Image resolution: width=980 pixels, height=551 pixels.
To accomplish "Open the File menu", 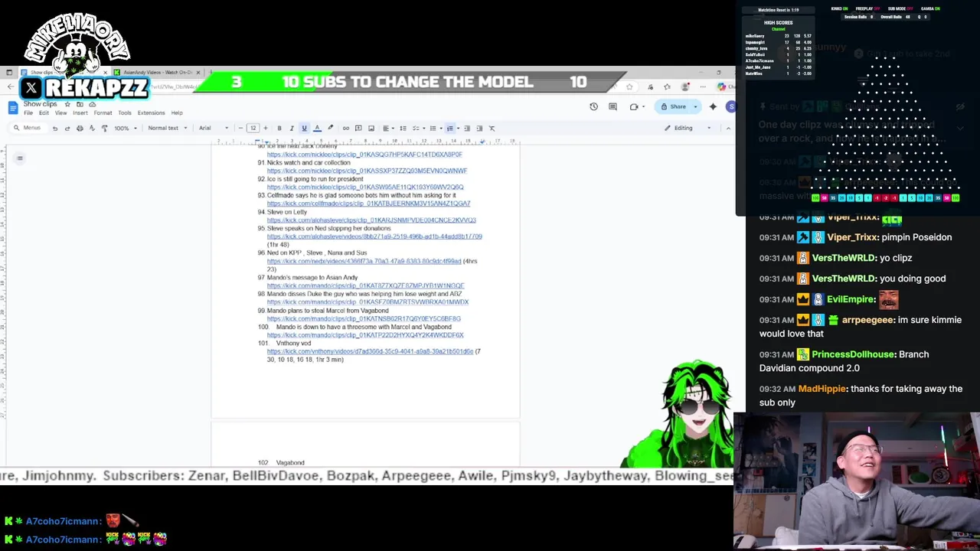I will click(x=28, y=113).
